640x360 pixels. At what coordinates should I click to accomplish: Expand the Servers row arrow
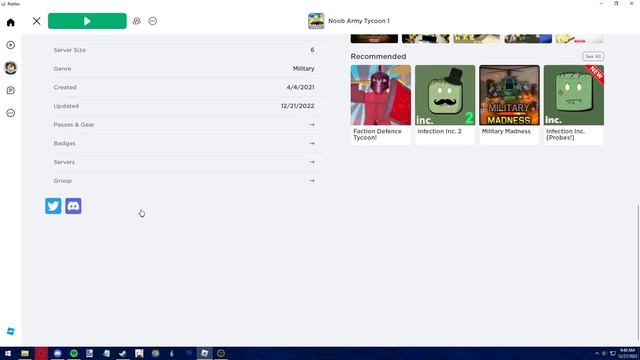point(312,162)
